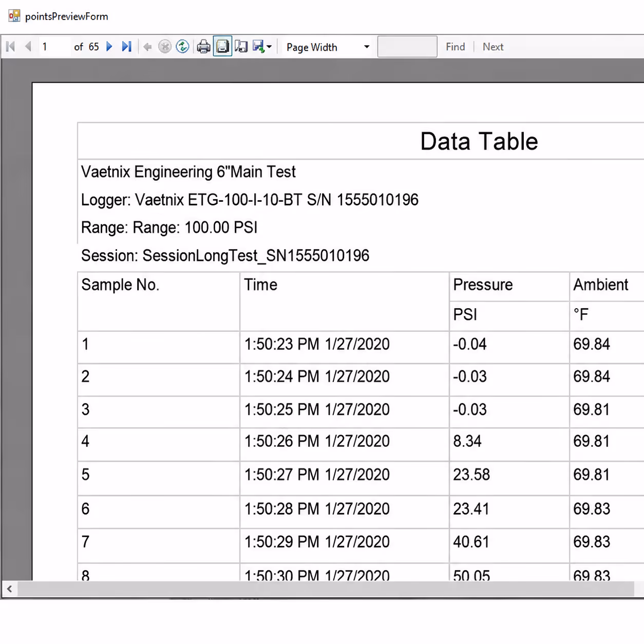The height and width of the screenshot is (644, 644).
Task: Click the Session name line
Action: [x=225, y=255]
